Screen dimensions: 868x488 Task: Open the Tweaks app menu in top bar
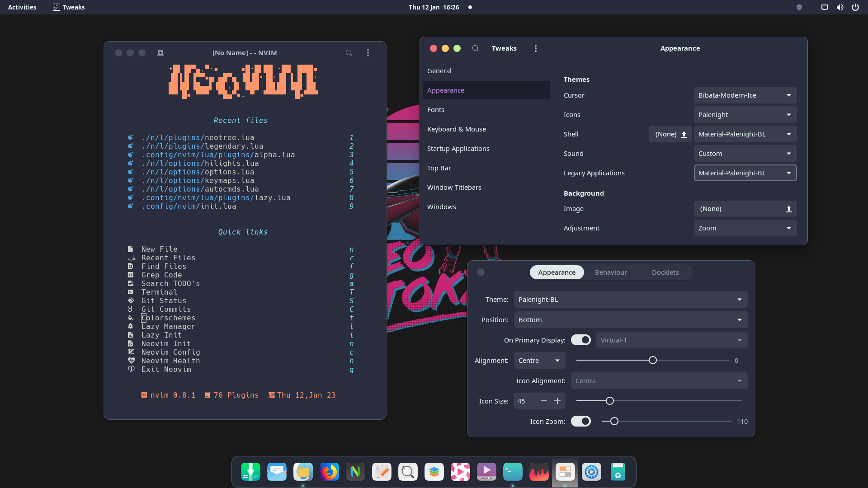pyautogui.click(x=69, y=7)
